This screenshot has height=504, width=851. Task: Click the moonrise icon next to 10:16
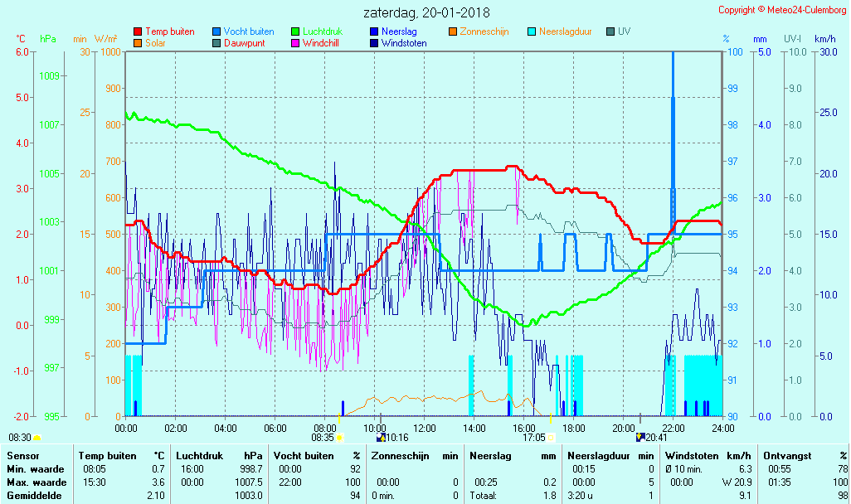click(381, 437)
